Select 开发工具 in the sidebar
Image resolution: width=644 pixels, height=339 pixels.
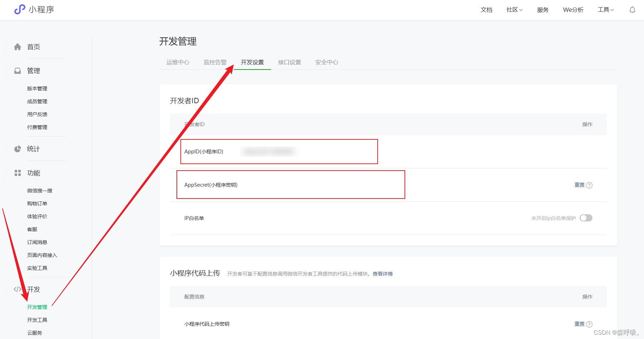[x=37, y=320]
